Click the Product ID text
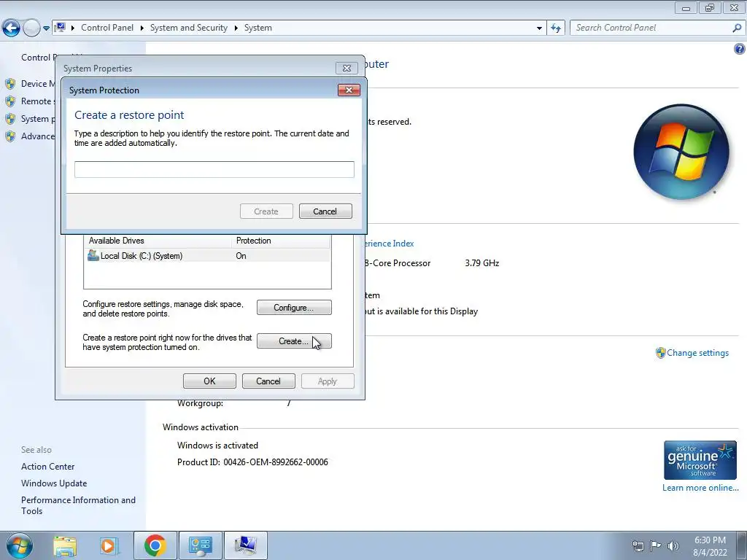747x560 pixels. (x=252, y=462)
